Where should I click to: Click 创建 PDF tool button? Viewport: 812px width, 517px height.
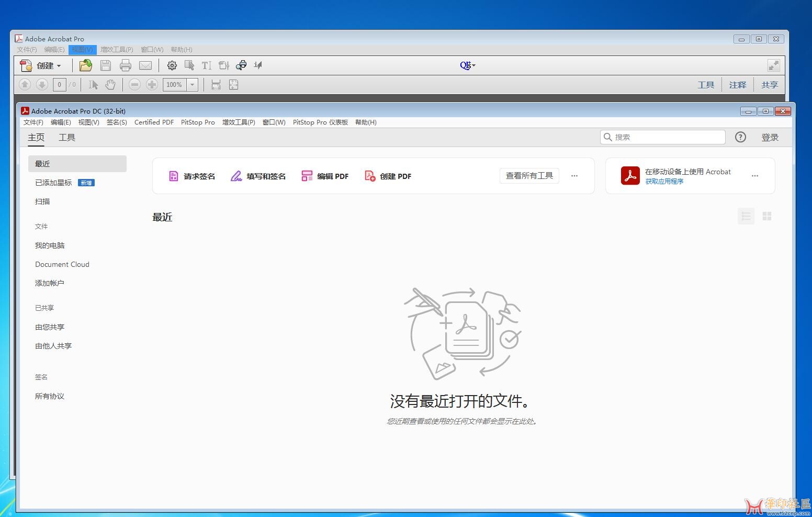[388, 176]
